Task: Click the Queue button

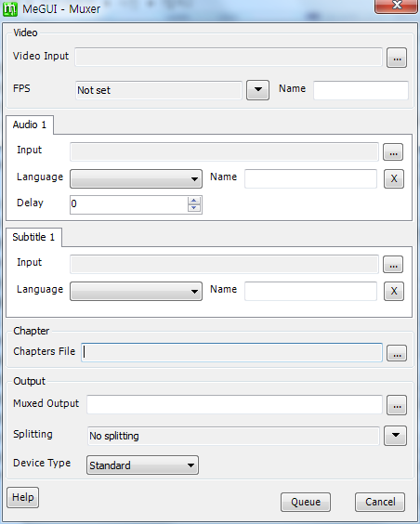Action: point(306,502)
